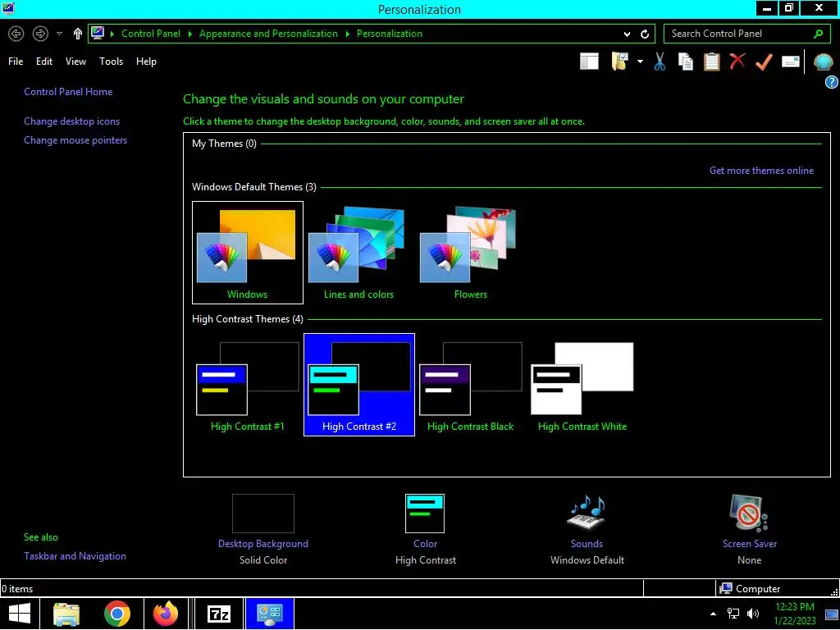
Task: Open File Explorer from taskbar
Action: (x=66, y=614)
